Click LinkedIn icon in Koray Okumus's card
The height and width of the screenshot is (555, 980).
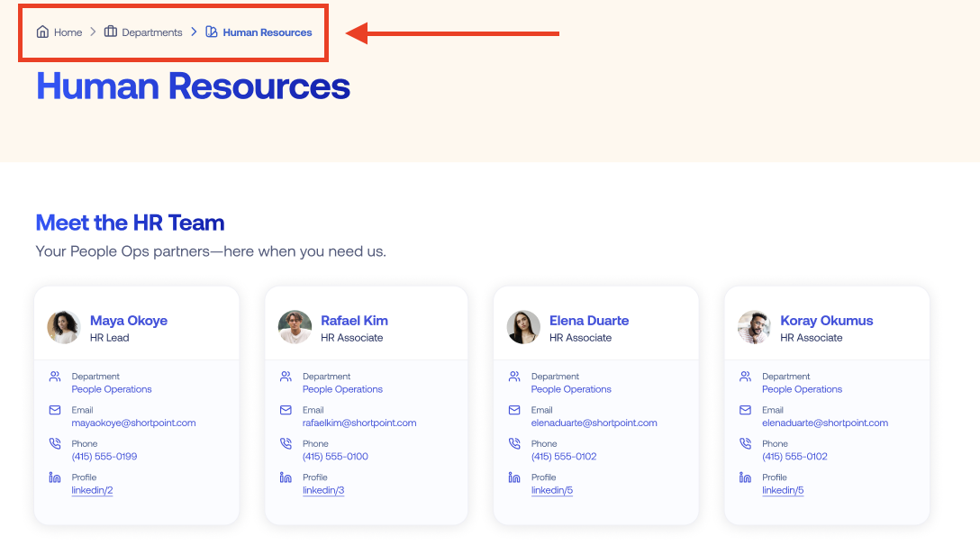(745, 477)
